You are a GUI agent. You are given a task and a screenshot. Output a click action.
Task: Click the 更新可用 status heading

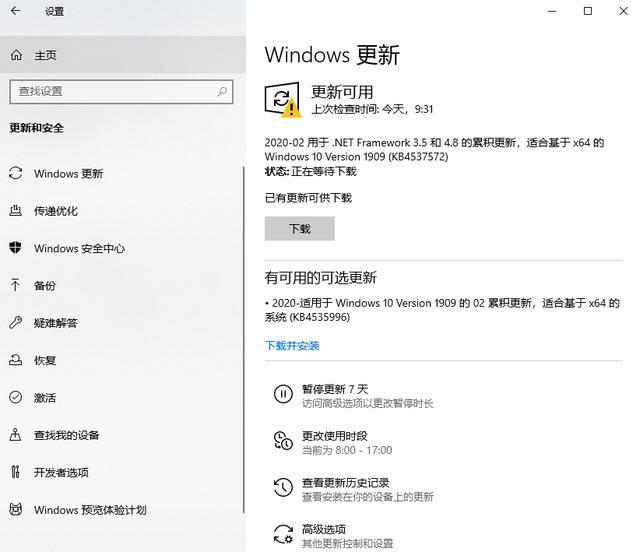[x=342, y=92]
